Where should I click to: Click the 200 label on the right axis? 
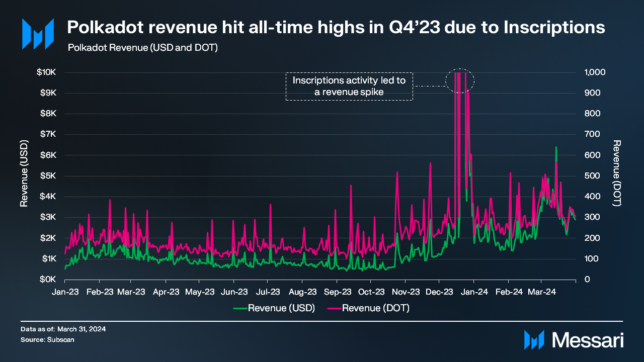(x=591, y=238)
